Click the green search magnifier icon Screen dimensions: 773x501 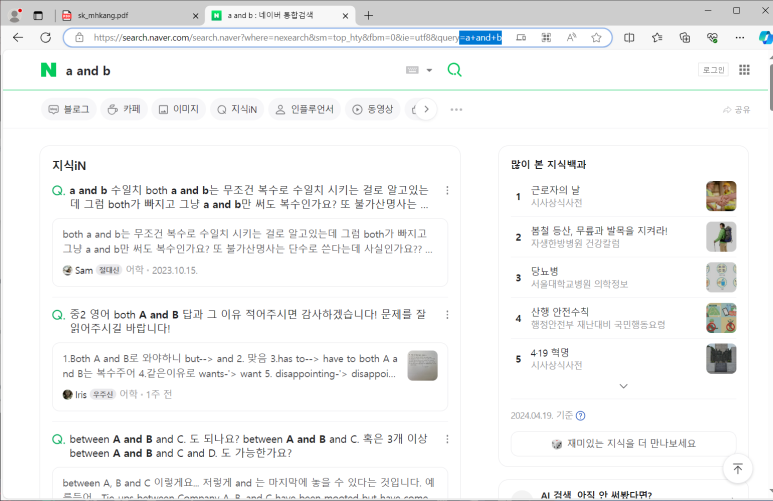(x=455, y=70)
